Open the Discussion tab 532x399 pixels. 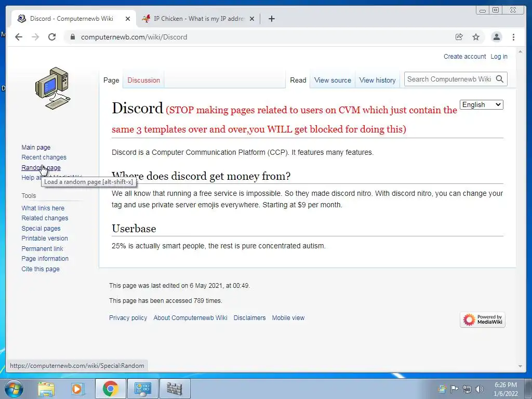(x=143, y=80)
